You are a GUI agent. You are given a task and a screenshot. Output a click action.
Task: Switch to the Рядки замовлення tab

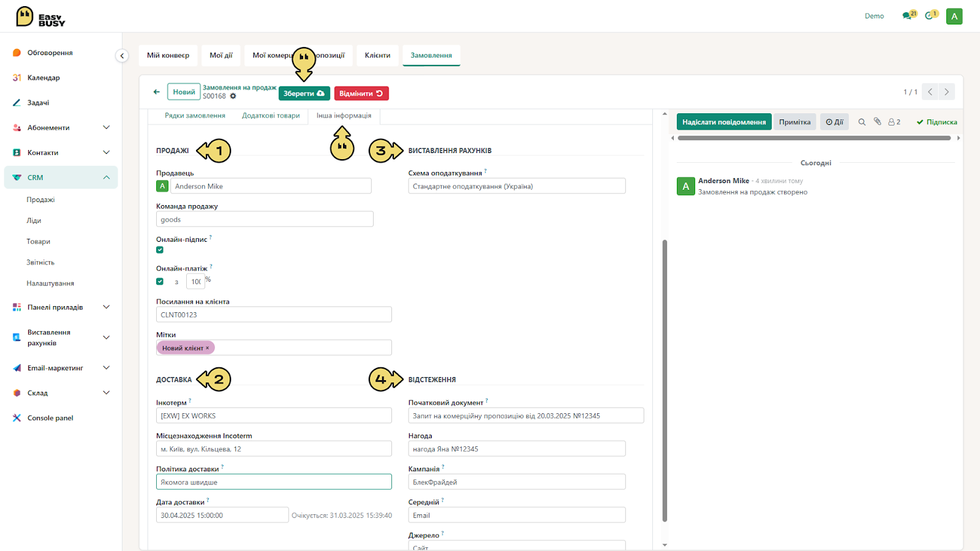(195, 116)
